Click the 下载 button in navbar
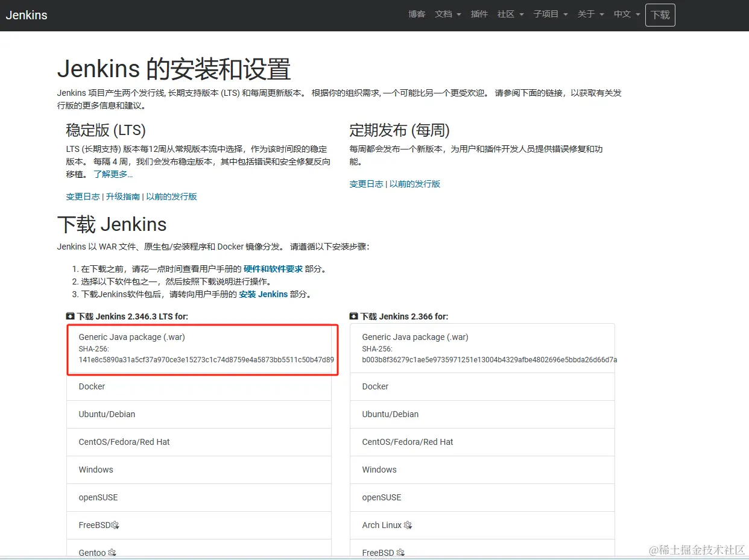749x560 pixels. 660,15
